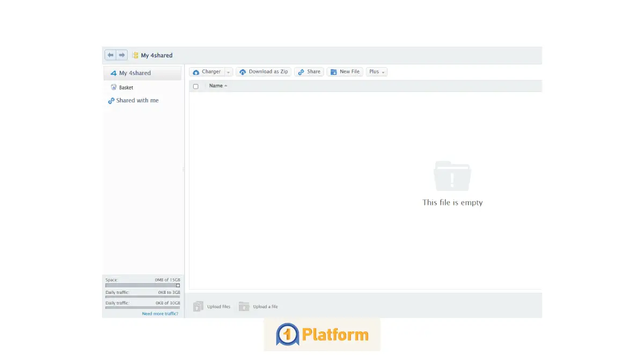Click the Upload a file folder icon

[x=244, y=307]
